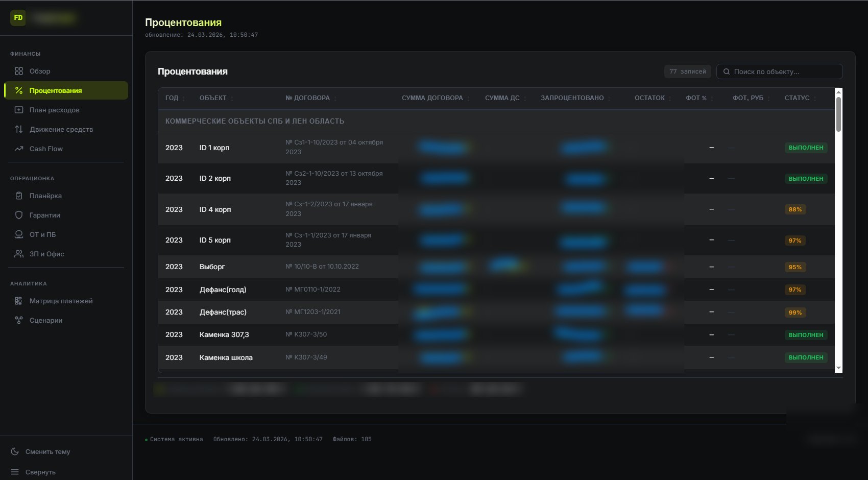Click the ЗП и Офис people icon
The image size is (868, 480).
[x=19, y=254]
